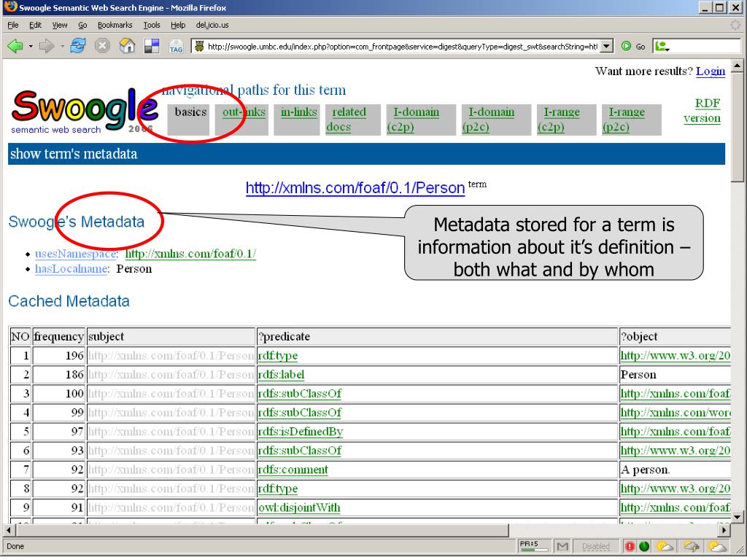Click the Gmail notifier icon in status bar

click(x=562, y=546)
